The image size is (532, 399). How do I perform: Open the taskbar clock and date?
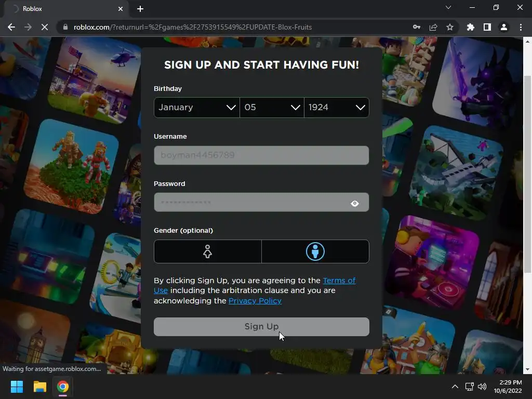(x=508, y=387)
